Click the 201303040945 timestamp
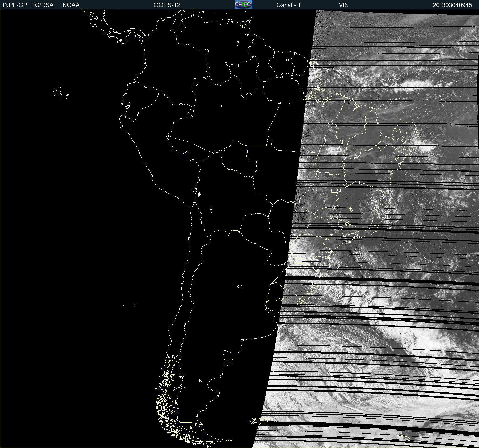Image resolution: width=479 pixels, height=448 pixels. tap(452, 5)
